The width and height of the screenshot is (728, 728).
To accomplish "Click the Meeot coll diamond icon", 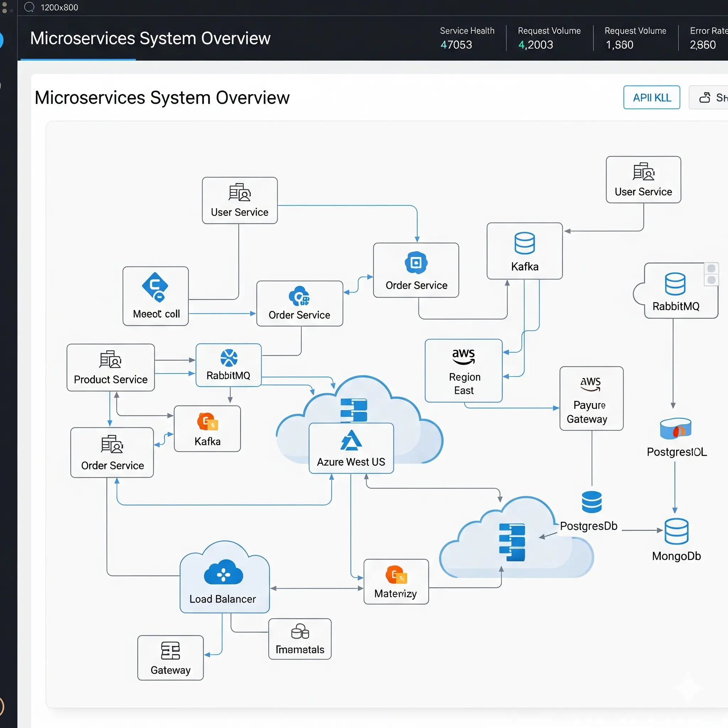I will click(155, 287).
